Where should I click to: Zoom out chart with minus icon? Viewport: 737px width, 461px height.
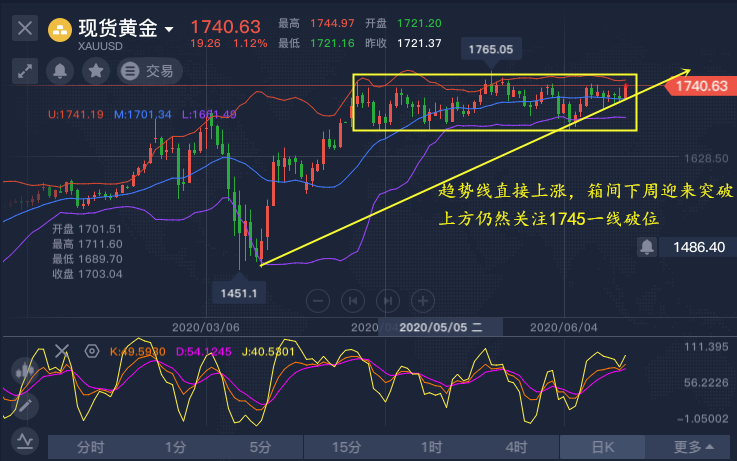(317, 299)
